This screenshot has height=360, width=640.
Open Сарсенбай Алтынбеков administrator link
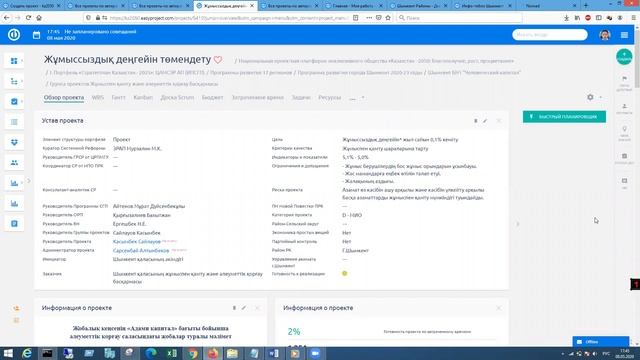pos(141,250)
